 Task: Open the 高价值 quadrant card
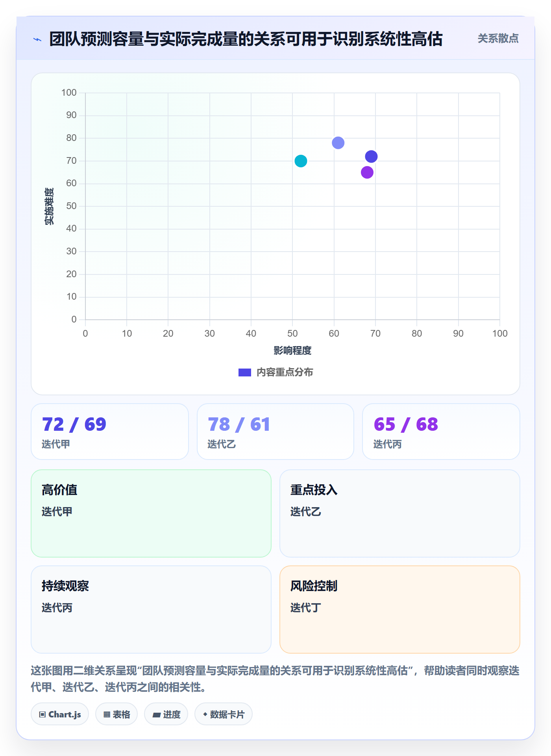[151, 513]
